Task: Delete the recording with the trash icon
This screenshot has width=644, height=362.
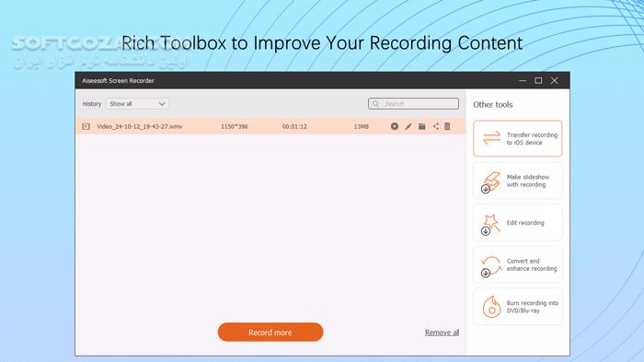Action: [x=447, y=126]
